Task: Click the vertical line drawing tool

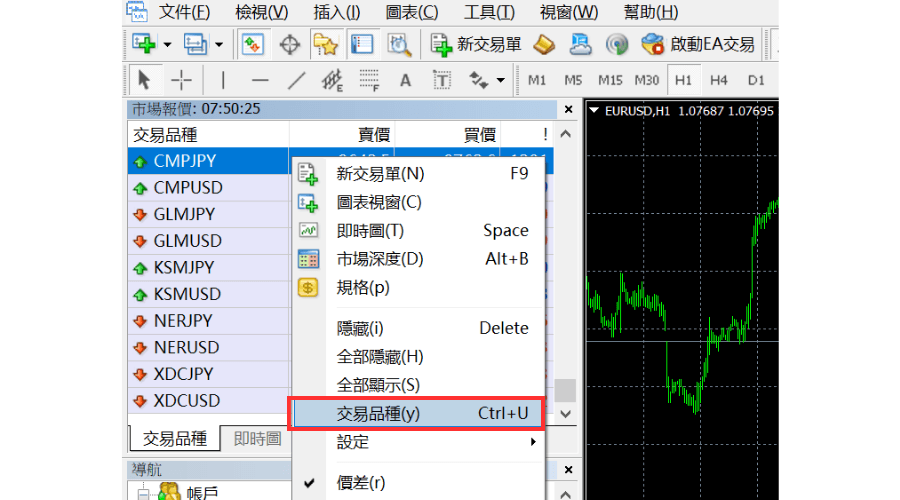Action: (x=223, y=80)
